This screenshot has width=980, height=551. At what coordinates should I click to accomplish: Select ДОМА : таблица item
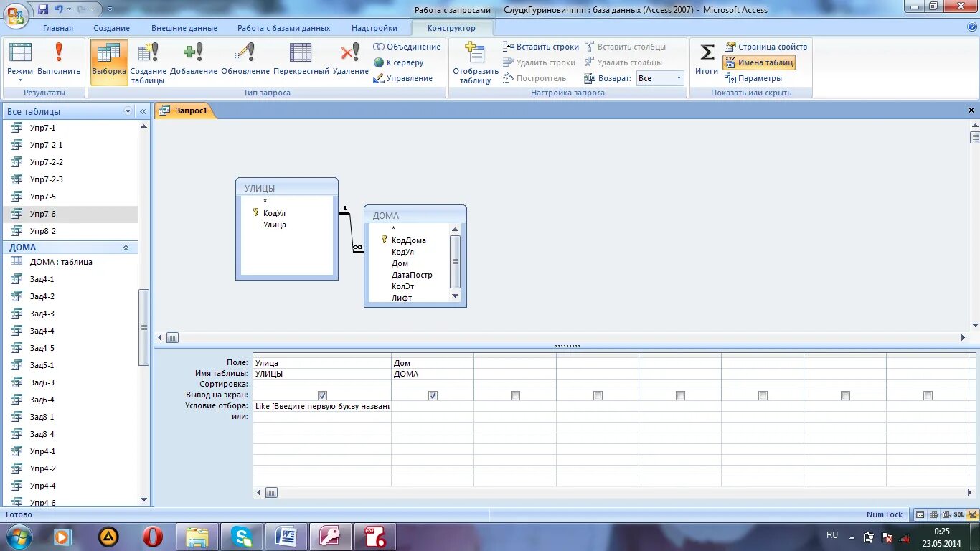70,262
